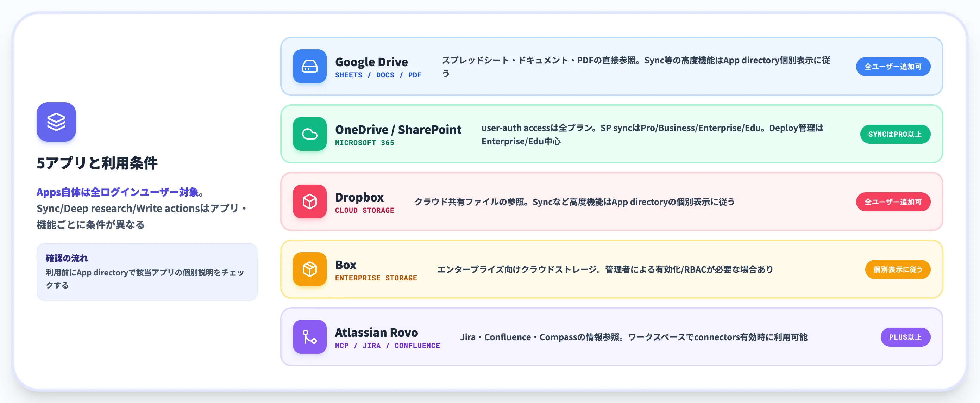Click the purple PLUS以上 badge
This screenshot has height=403, width=980.
[905, 337]
